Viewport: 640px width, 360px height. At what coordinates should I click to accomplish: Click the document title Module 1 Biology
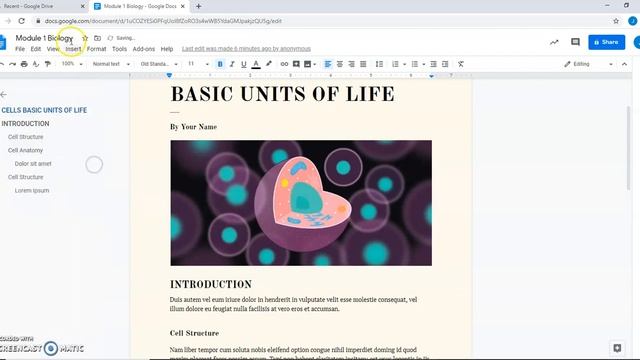tap(44, 38)
